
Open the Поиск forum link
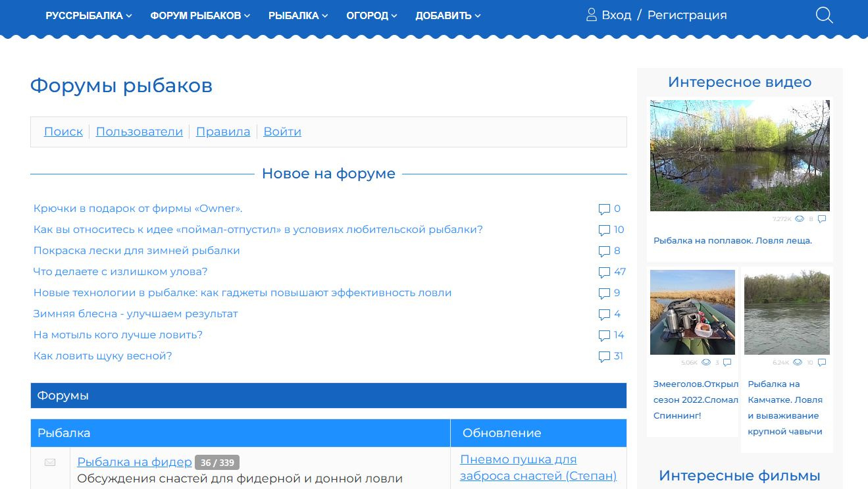point(63,132)
